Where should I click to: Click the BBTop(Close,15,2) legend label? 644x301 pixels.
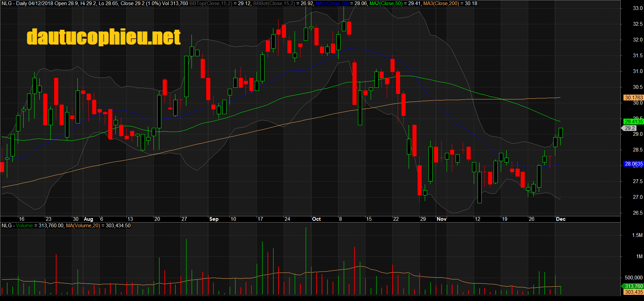pyautogui.click(x=211, y=3)
